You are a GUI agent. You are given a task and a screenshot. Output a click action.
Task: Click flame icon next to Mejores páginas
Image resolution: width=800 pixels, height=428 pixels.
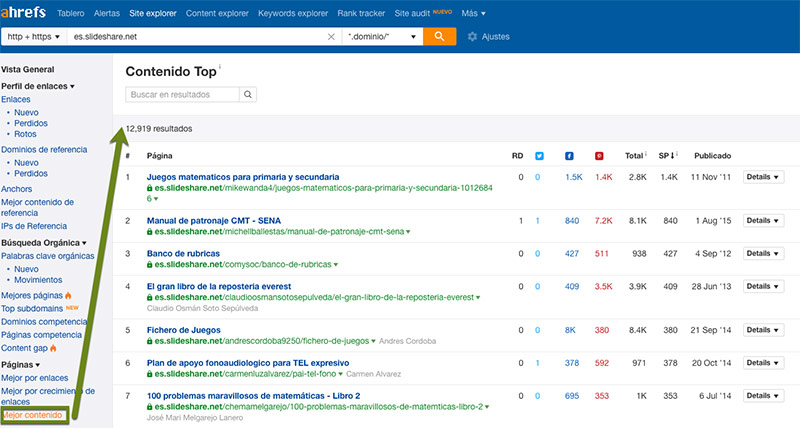point(68,295)
